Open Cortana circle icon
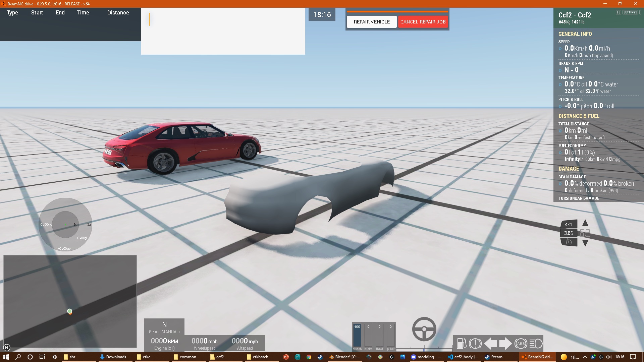644x362 pixels. click(x=30, y=357)
